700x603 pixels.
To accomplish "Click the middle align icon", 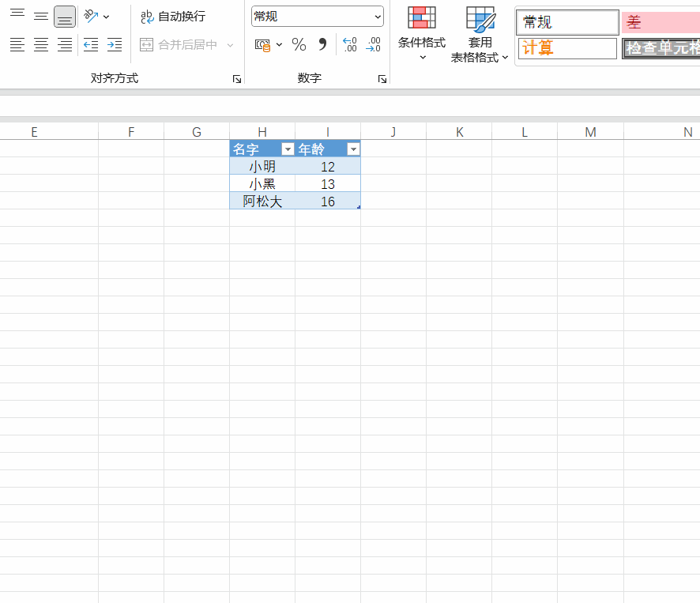I will (x=41, y=17).
